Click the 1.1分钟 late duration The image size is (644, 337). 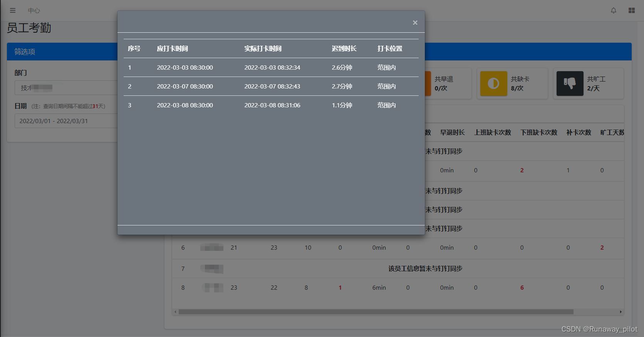pyautogui.click(x=342, y=105)
